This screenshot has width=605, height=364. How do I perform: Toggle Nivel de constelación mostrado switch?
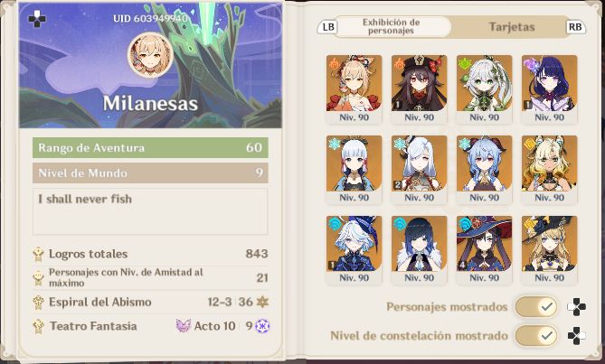[x=536, y=335]
